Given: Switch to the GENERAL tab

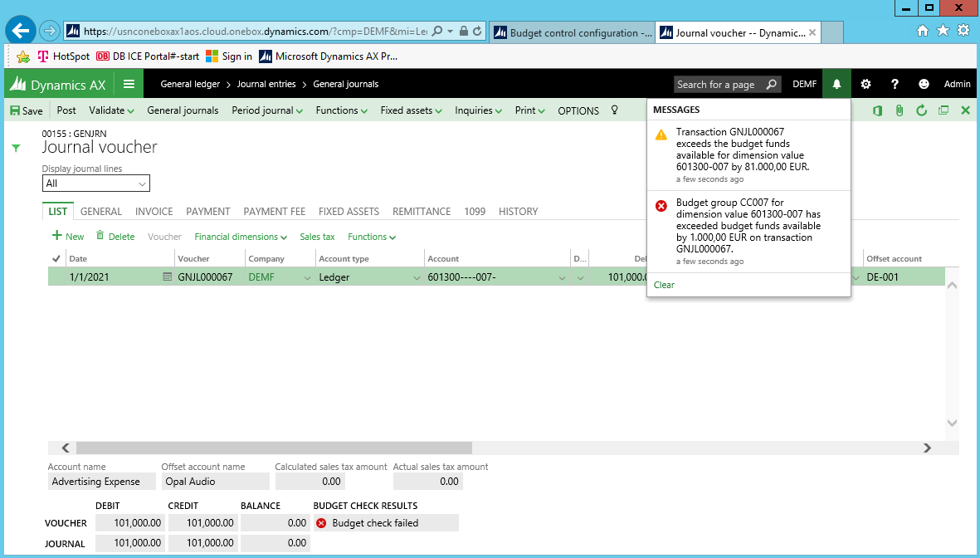Looking at the screenshot, I should pos(101,211).
